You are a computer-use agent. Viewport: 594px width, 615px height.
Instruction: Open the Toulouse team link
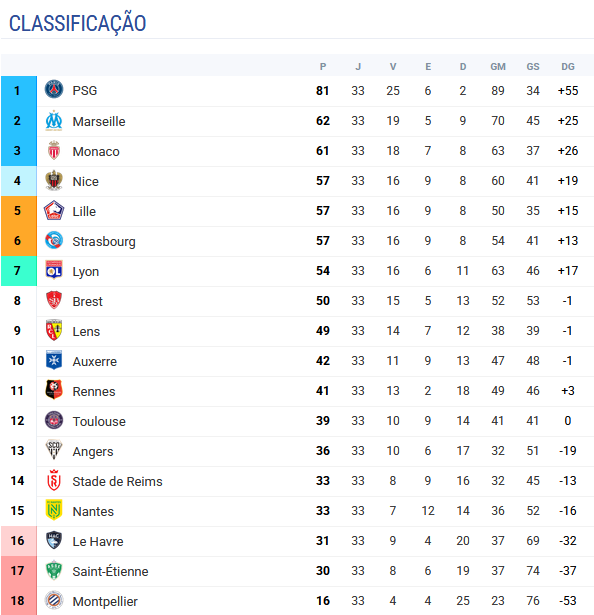click(99, 421)
